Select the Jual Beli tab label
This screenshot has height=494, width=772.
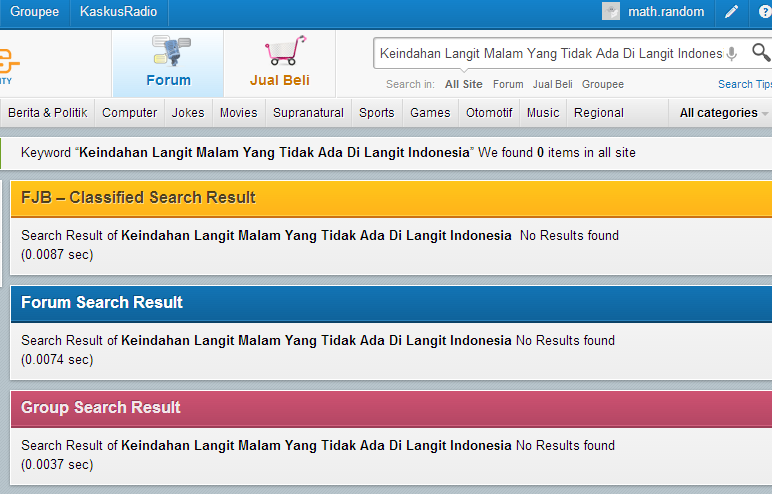coord(280,80)
